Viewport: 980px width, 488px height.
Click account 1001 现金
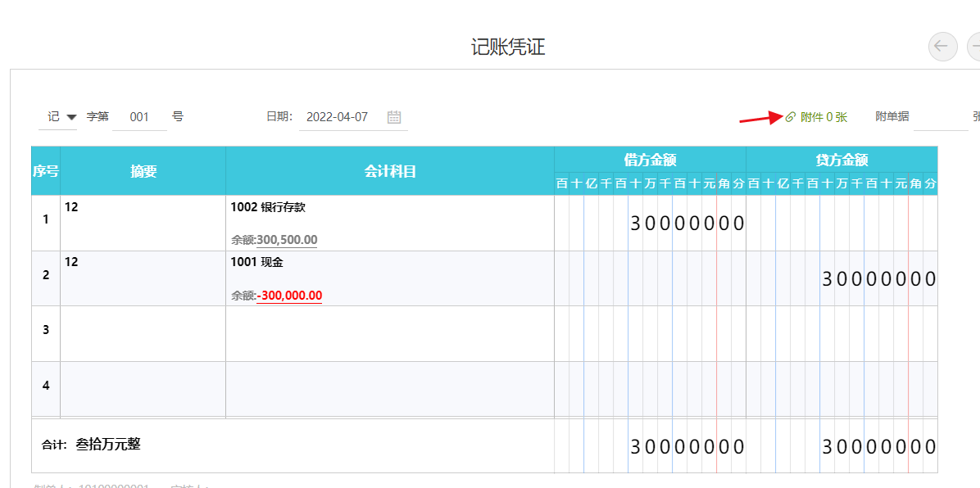pyautogui.click(x=256, y=263)
